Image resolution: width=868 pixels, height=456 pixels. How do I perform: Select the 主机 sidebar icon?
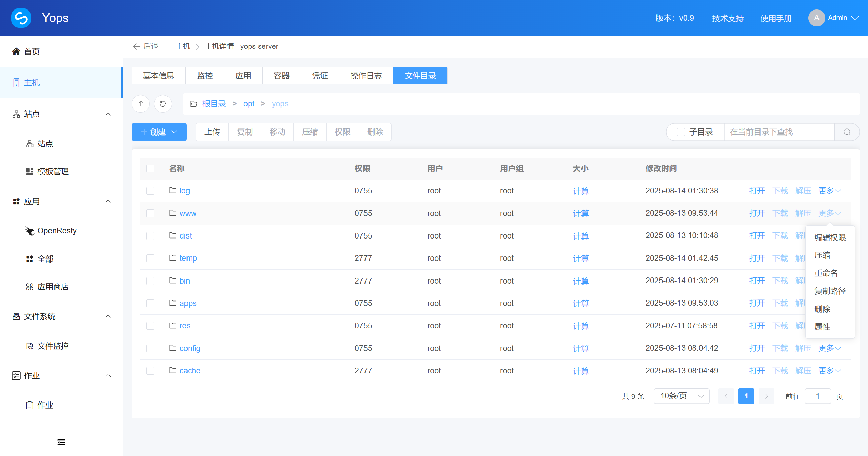pos(16,83)
